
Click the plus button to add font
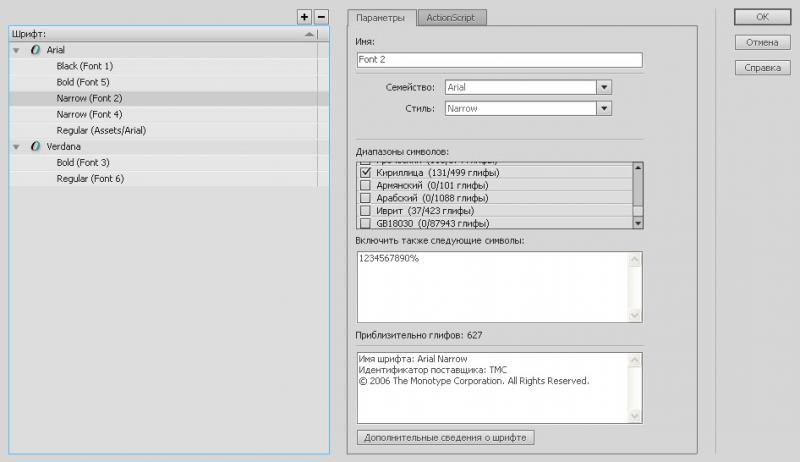pos(304,17)
